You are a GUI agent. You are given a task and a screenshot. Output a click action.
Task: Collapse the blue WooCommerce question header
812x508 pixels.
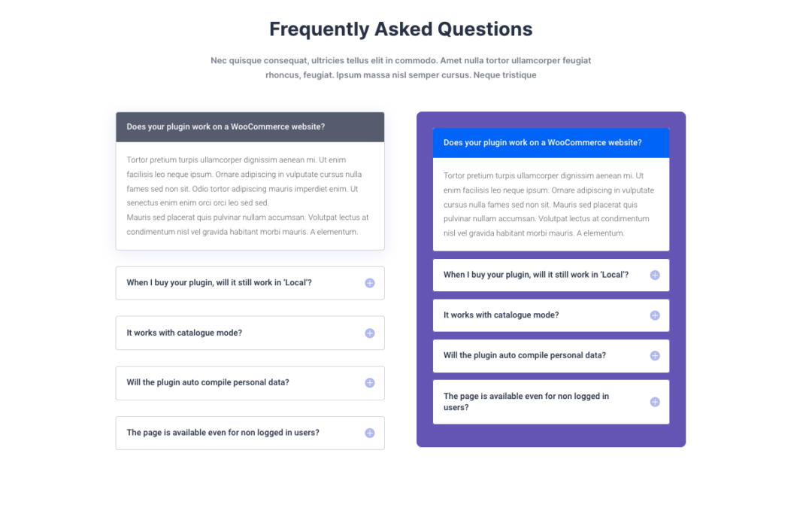[542, 143]
